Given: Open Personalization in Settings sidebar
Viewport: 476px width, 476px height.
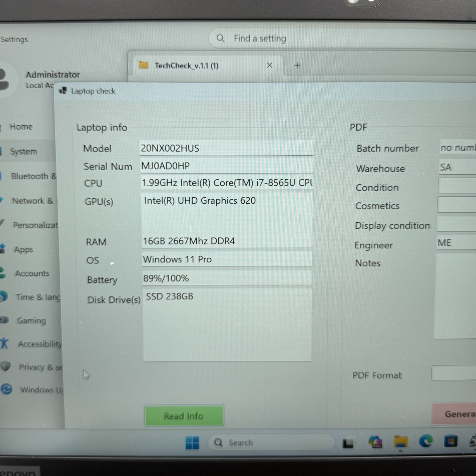Looking at the screenshot, I should (35, 225).
